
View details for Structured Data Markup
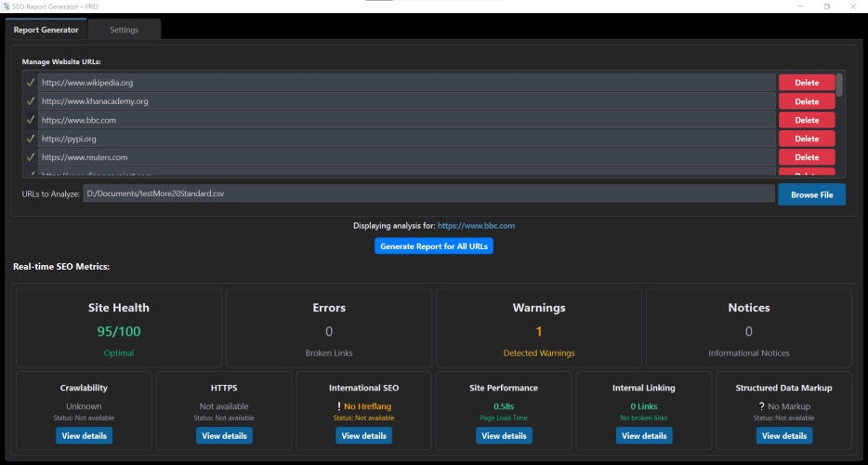click(x=783, y=435)
